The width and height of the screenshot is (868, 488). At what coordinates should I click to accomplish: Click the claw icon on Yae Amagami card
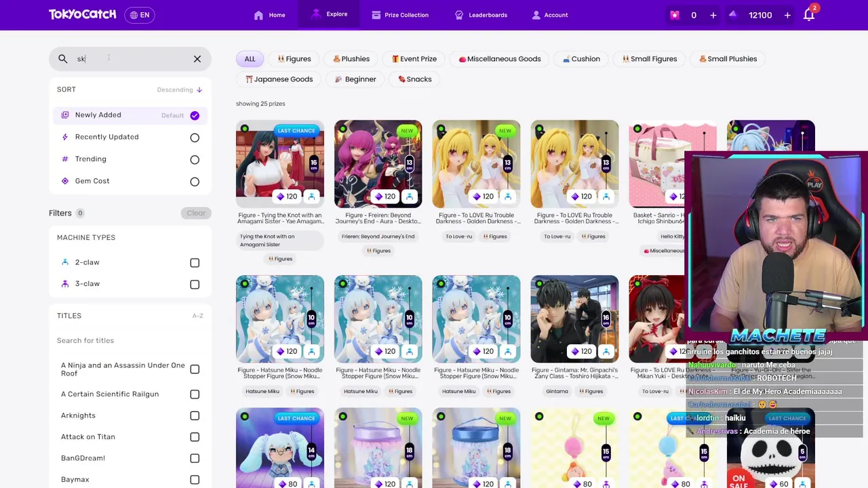pyautogui.click(x=311, y=197)
